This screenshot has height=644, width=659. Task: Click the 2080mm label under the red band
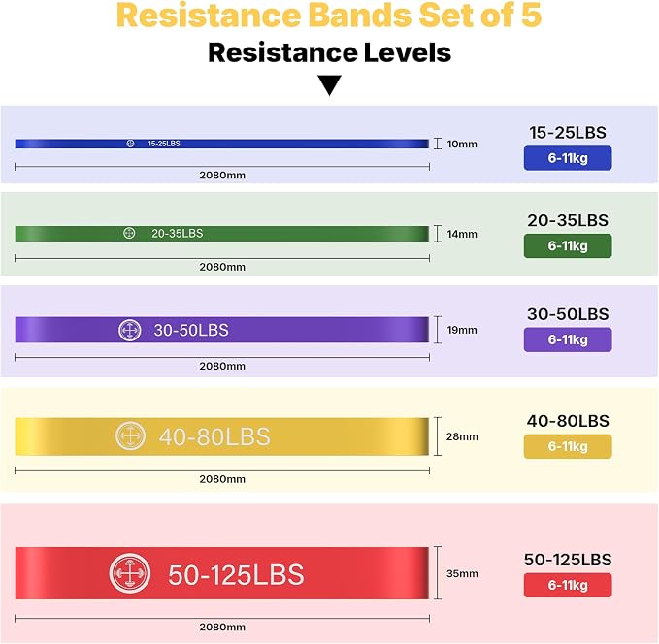[x=222, y=627]
